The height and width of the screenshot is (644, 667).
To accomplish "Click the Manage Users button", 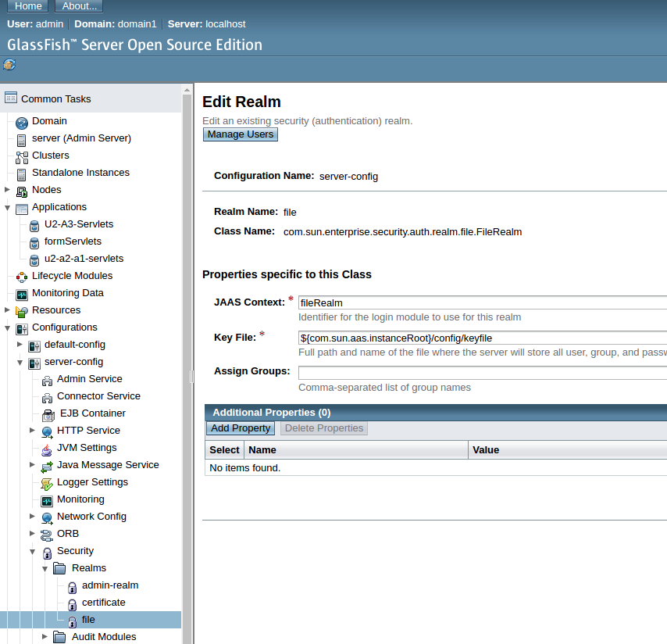I will tap(241, 134).
